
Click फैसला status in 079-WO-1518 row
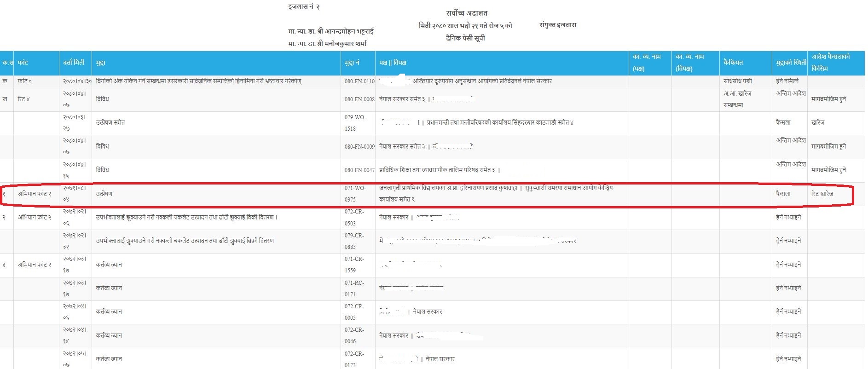pos(783,123)
